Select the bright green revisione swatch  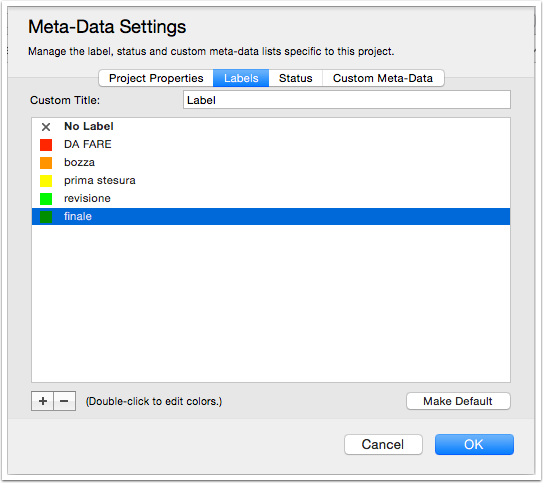point(46,199)
